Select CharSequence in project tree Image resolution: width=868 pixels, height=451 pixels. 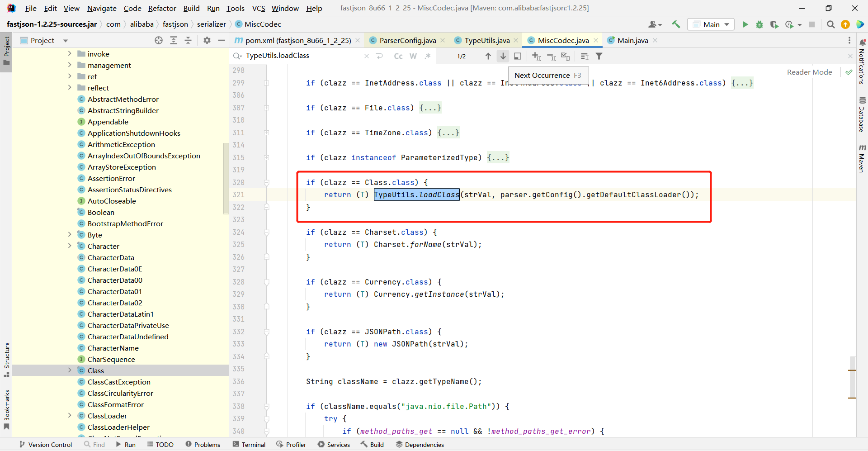111,359
